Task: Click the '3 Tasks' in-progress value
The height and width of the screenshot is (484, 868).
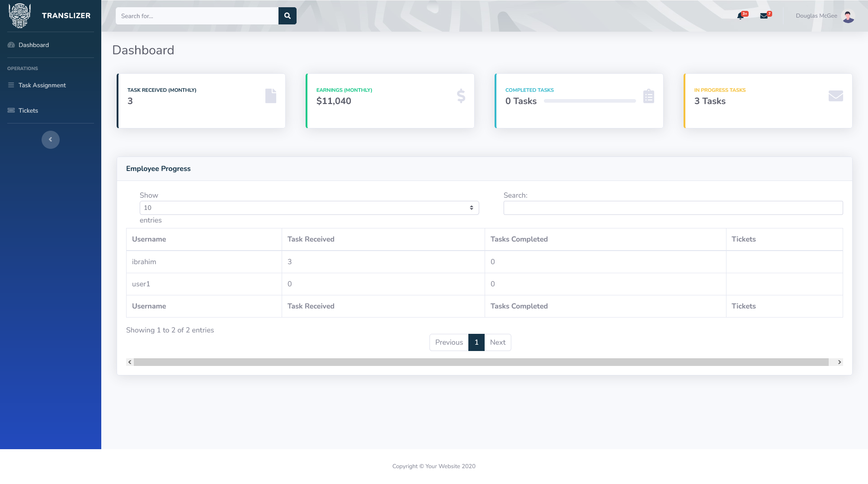Action: click(710, 101)
